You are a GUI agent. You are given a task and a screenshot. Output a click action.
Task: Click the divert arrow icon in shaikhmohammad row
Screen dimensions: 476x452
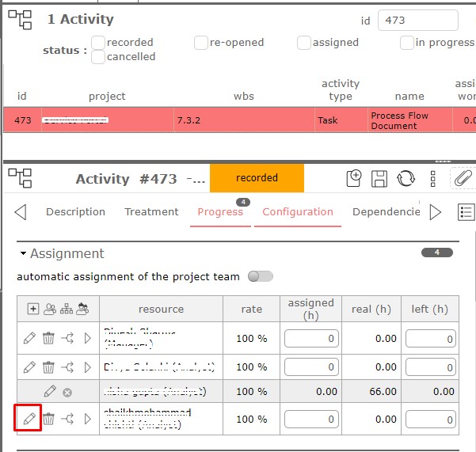[67, 419]
